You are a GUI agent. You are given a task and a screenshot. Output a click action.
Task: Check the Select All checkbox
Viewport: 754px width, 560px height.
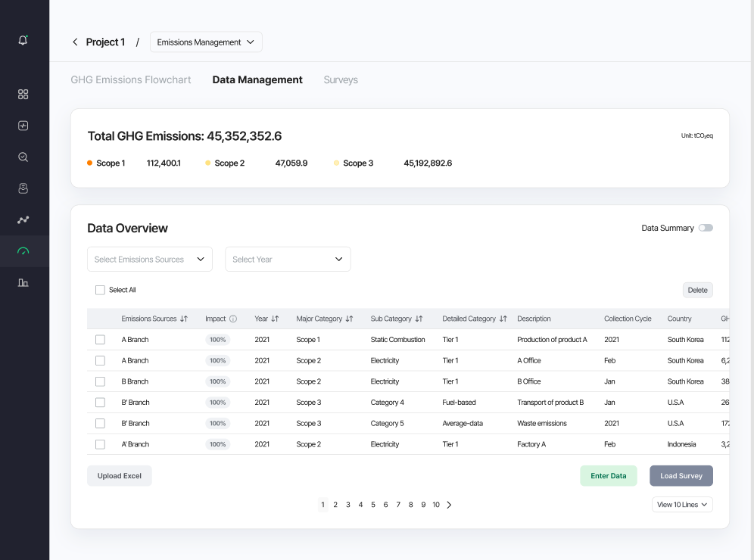pyautogui.click(x=100, y=290)
